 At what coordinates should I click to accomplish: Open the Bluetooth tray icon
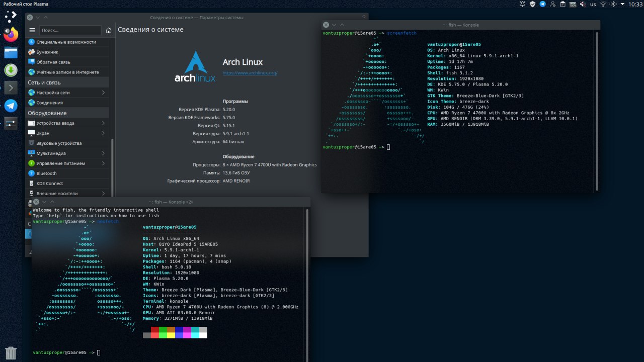coord(613,4)
